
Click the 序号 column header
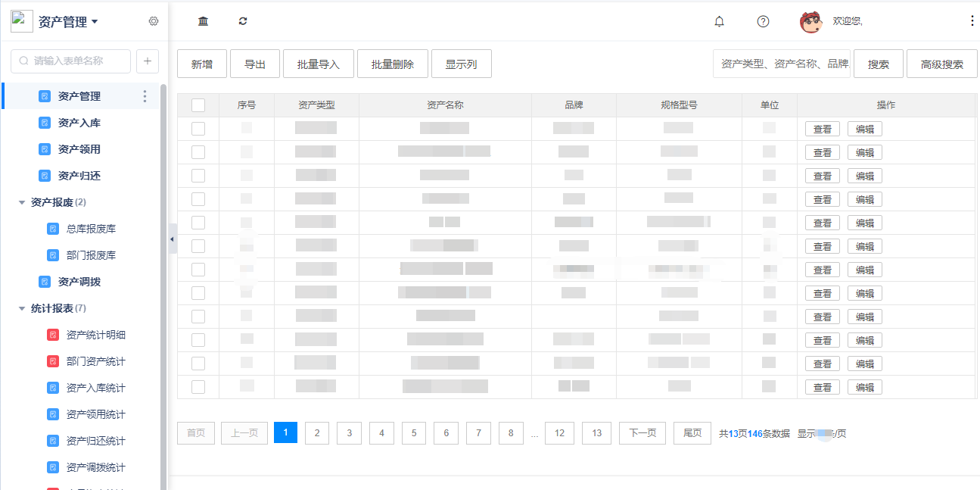click(247, 105)
